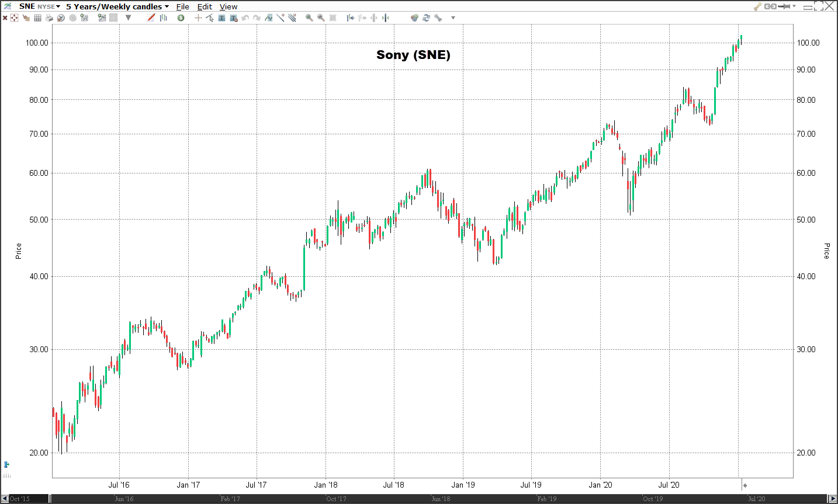Refresh the chart with circular arrows icon
This screenshot has width=838, height=504.
[426, 18]
